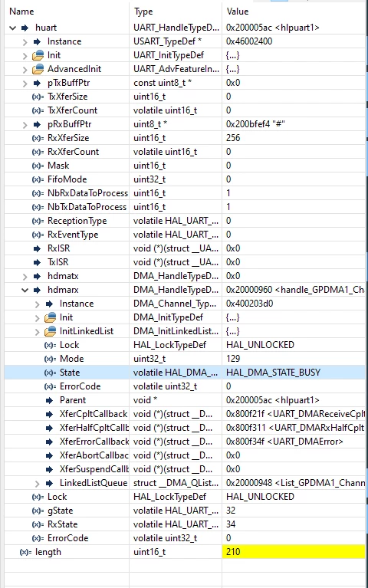Sort by the Type column header
This screenshot has height=588, width=368.
pyautogui.click(x=143, y=11)
